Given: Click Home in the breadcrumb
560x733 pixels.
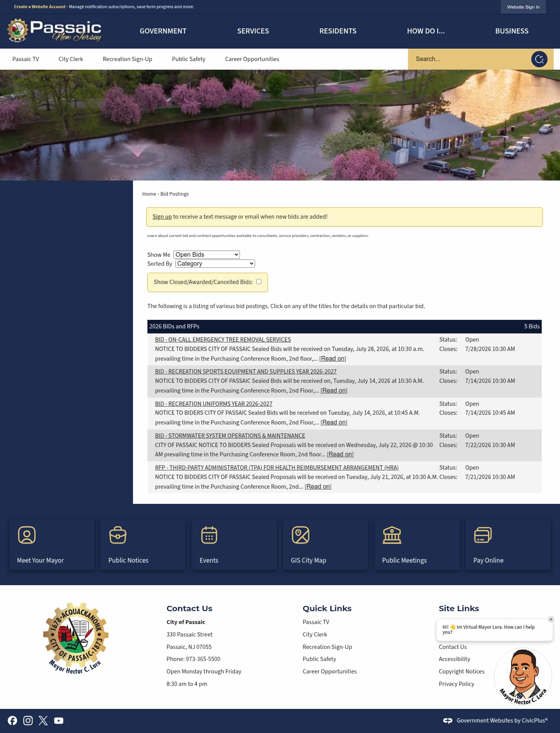Looking at the screenshot, I should (149, 194).
